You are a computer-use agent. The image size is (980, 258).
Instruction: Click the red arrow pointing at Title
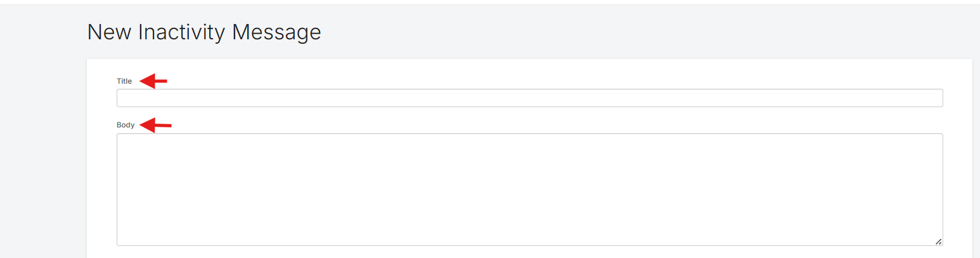153,81
